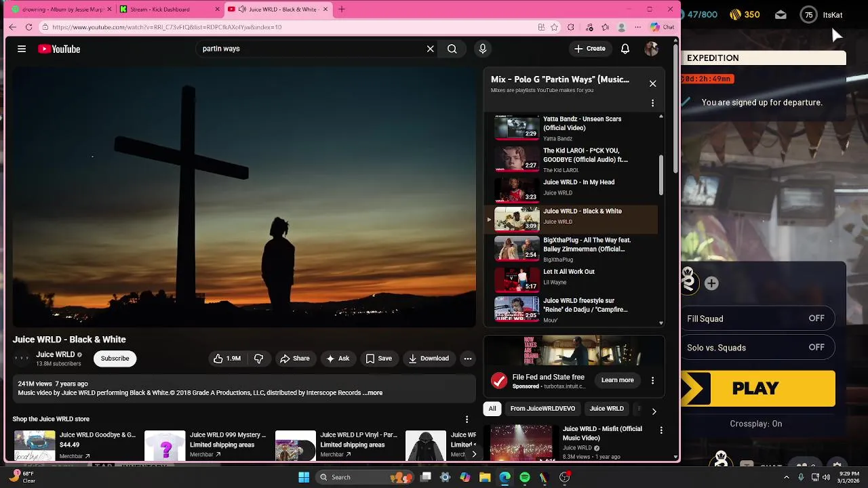This screenshot has width=868, height=488.
Task: Click the browser address bar URL
Action: pyautogui.click(x=167, y=27)
